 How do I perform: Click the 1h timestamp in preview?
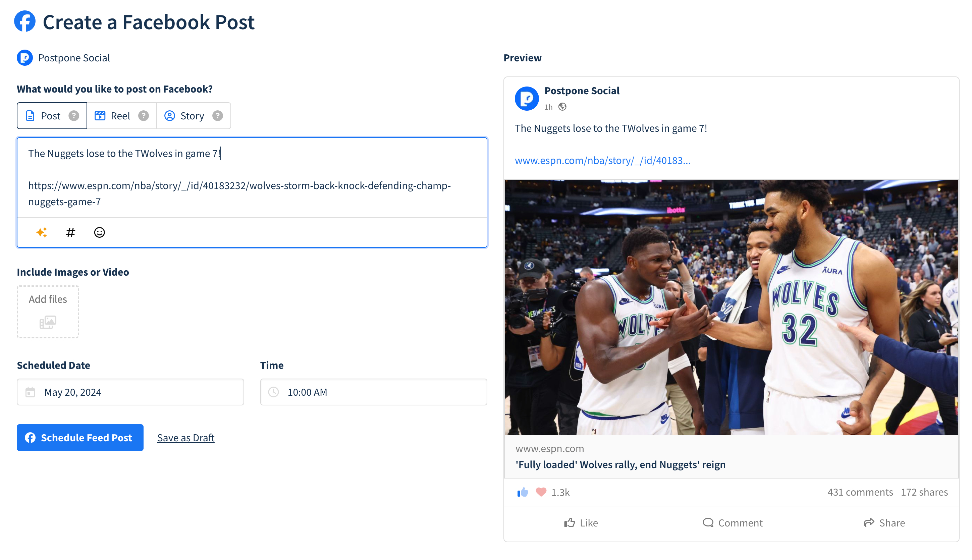pyautogui.click(x=548, y=107)
